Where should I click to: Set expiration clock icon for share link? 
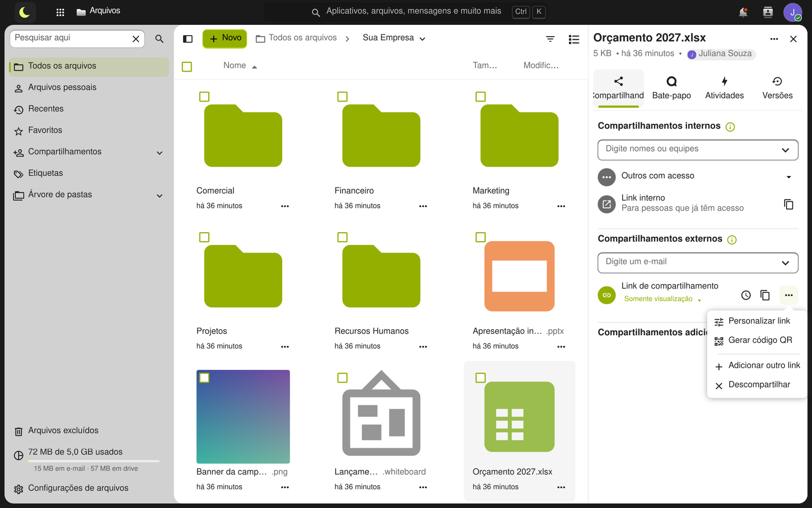pyautogui.click(x=746, y=295)
